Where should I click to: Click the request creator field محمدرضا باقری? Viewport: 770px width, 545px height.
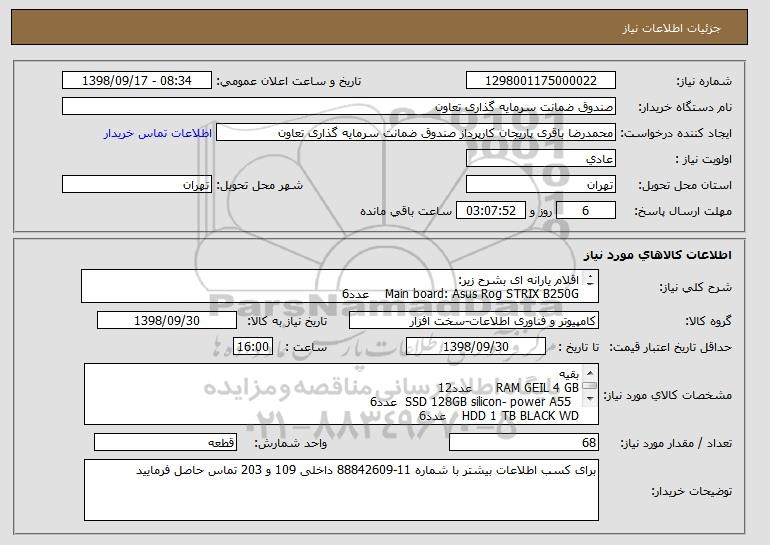pos(415,133)
